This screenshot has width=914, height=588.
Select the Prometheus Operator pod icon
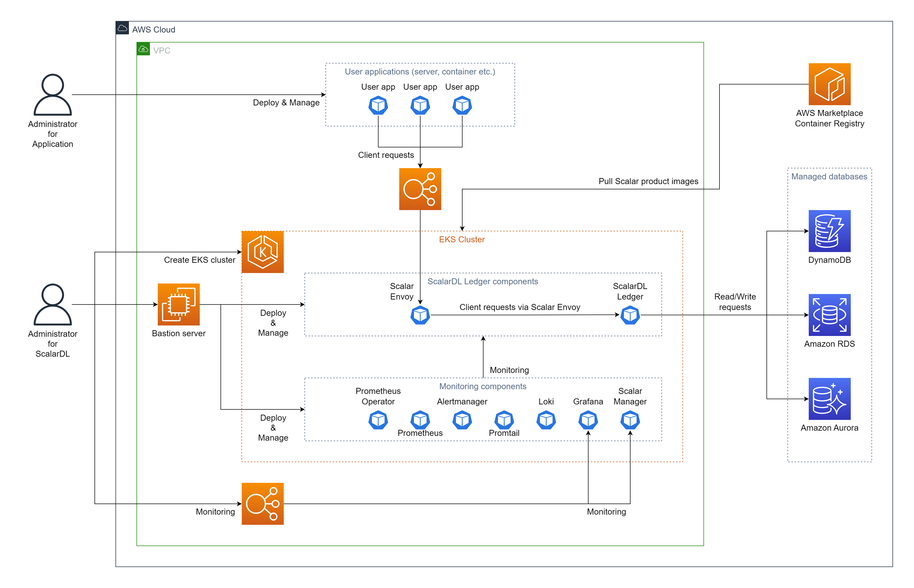(378, 420)
